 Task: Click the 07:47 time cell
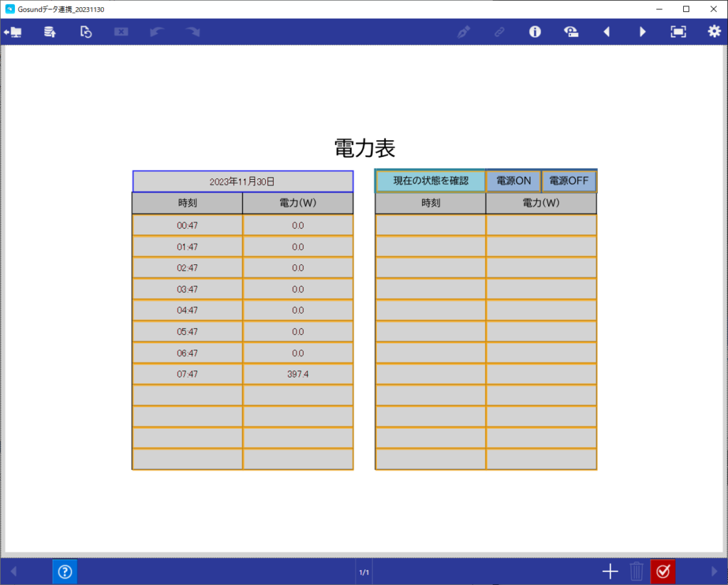(188, 374)
